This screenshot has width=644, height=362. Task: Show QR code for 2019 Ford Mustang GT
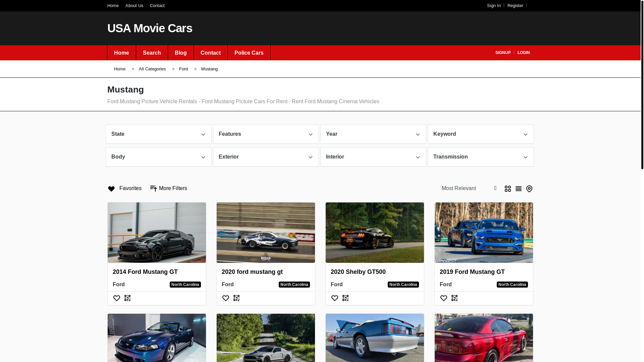click(454, 298)
